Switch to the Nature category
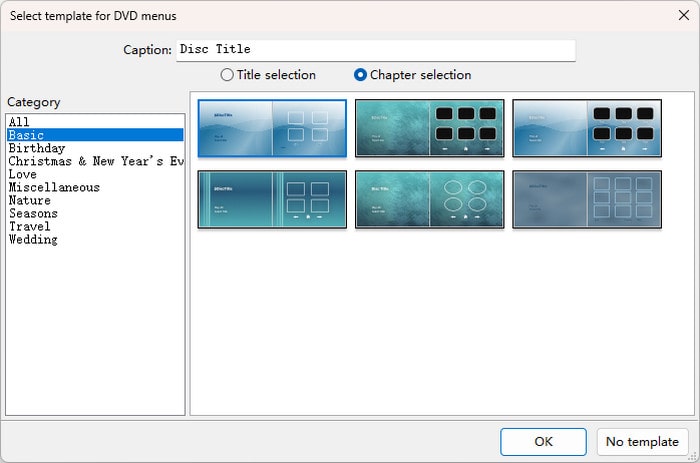This screenshot has height=463, width=700. [x=29, y=200]
